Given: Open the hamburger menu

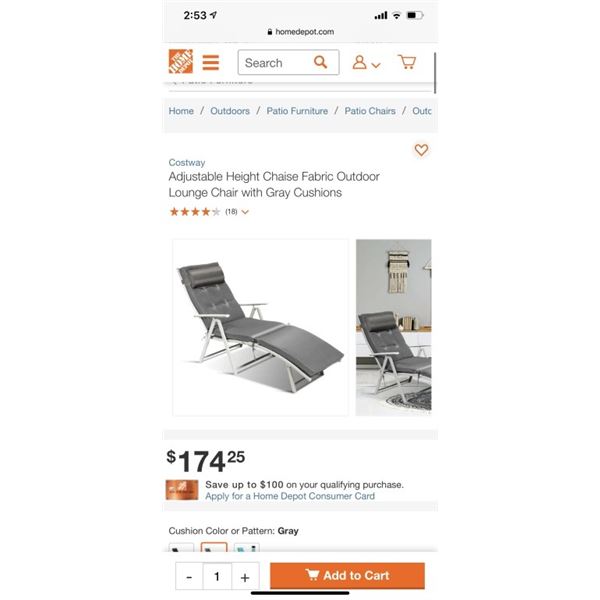Looking at the screenshot, I should click(x=210, y=63).
